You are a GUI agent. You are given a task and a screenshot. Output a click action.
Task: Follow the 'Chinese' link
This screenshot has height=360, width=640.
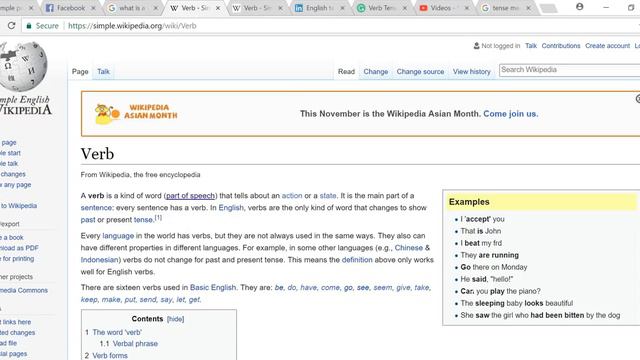409,248
